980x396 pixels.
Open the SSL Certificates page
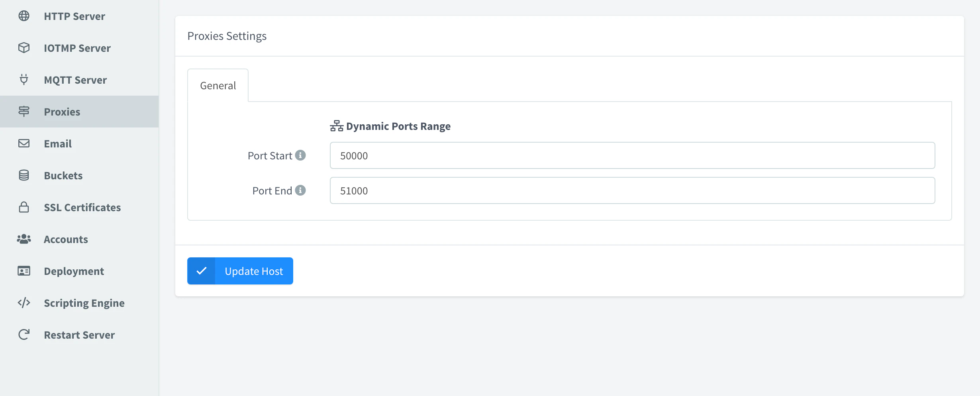(79, 207)
